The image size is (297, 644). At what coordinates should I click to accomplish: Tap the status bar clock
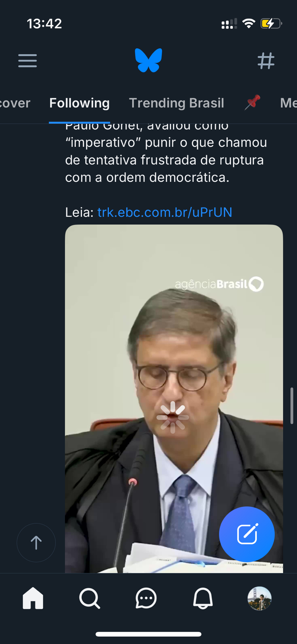pos(44,24)
